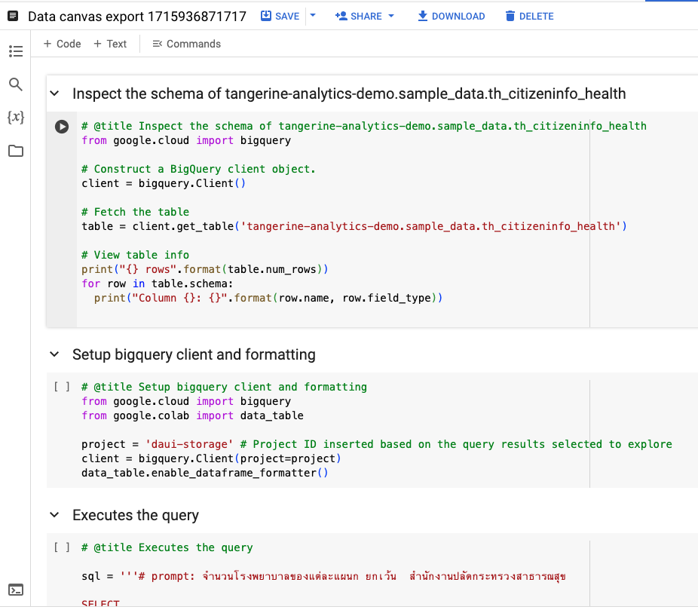The width and height of the screenshot is (698, 616).
Task: Open the Find and replace search icon
Action: coord(16,84)
